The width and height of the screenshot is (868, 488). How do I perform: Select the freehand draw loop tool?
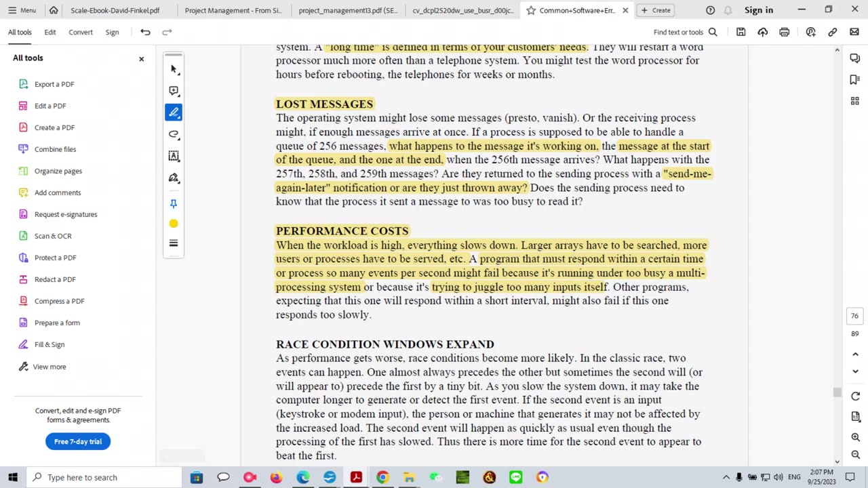tap(174, 134)
